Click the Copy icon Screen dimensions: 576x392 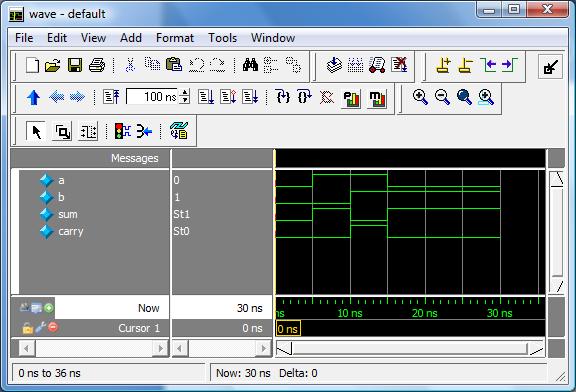point(152,64)
